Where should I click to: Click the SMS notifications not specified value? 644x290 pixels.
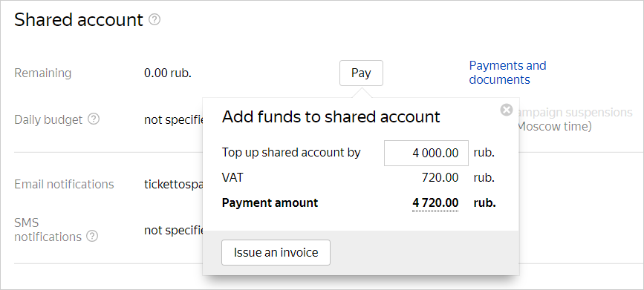pyautogui.click(x=174, y=230)
